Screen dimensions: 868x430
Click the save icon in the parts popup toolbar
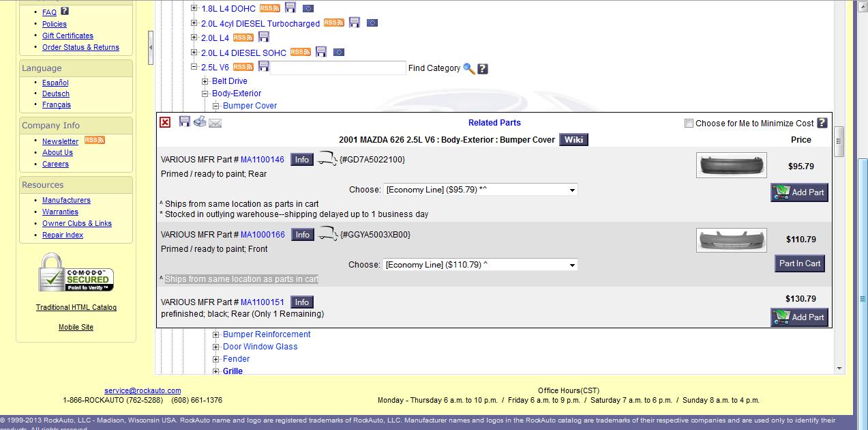click(185, 121)
